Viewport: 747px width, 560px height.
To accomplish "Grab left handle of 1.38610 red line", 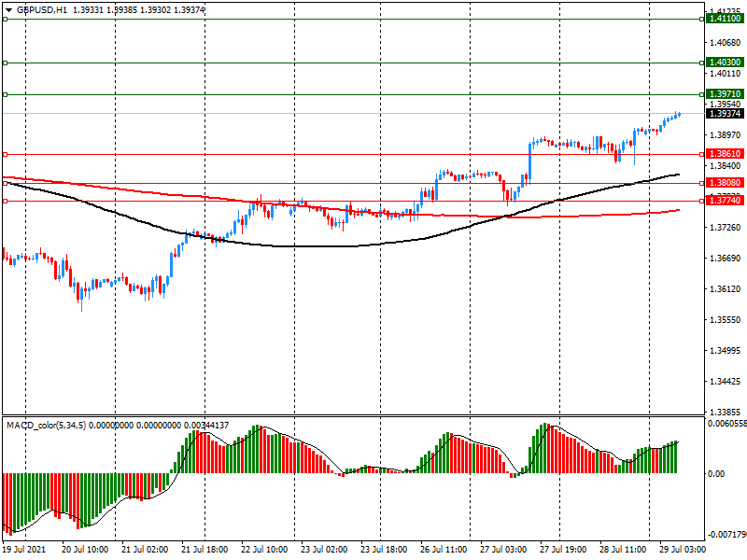I will coord(5,154).
